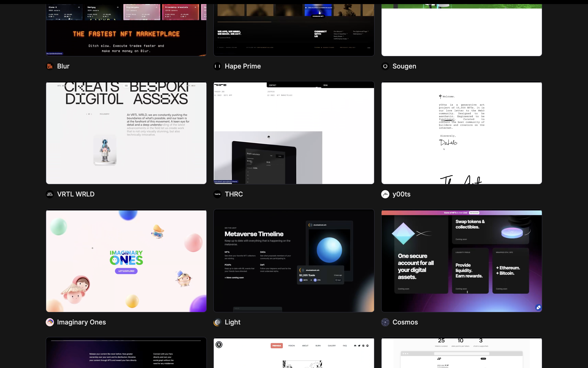This screenshot has width=588, height=368.
Task: Click 'THE FASTEST NFT MARKETPLACE' heading
Action: tap(126, 34)
